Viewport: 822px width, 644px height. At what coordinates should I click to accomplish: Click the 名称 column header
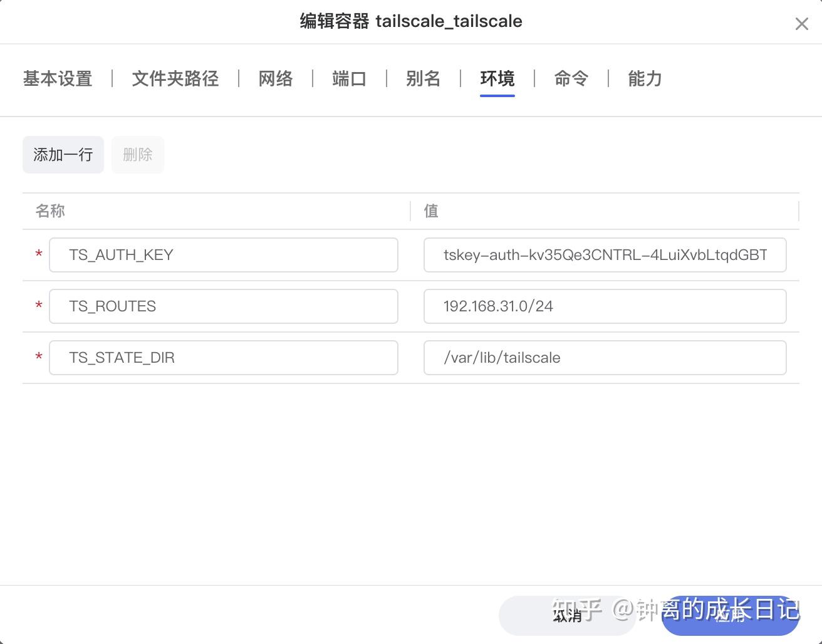tap(50, 211)
